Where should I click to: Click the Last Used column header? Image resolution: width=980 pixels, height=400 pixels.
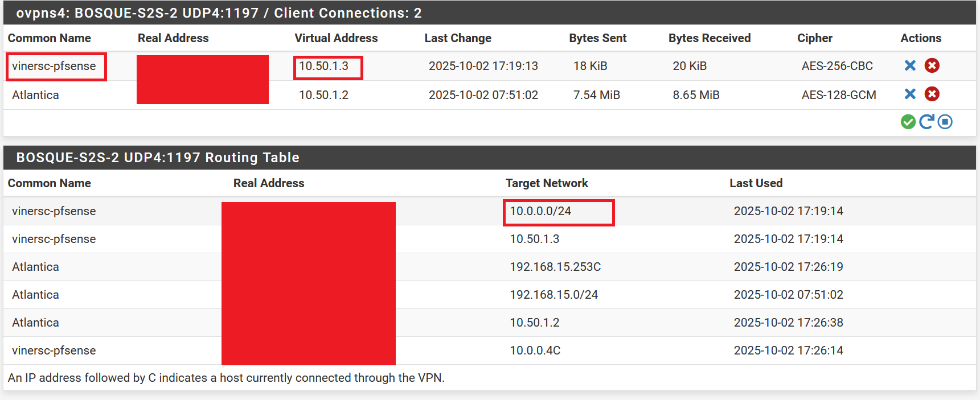[x=756, y=183]
